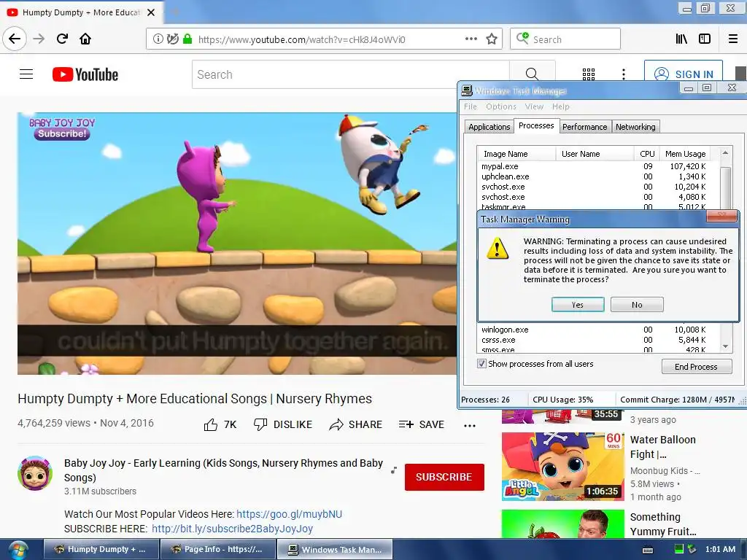Select the mypal.exe process row

[594, 166]
